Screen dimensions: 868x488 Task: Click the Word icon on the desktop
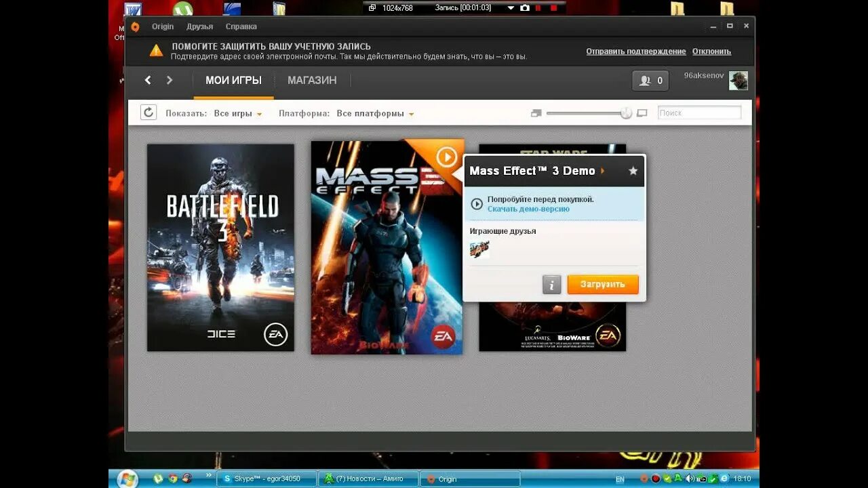134,9
